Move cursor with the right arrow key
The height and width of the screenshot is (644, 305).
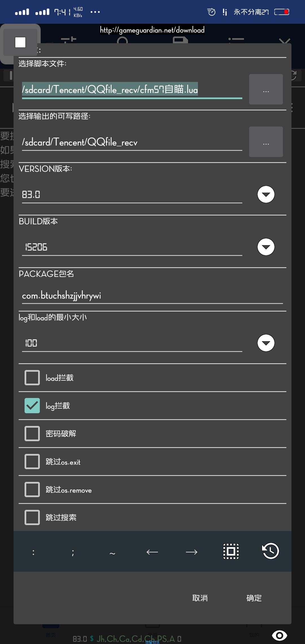pyautogui.click(x=191, y=552)
